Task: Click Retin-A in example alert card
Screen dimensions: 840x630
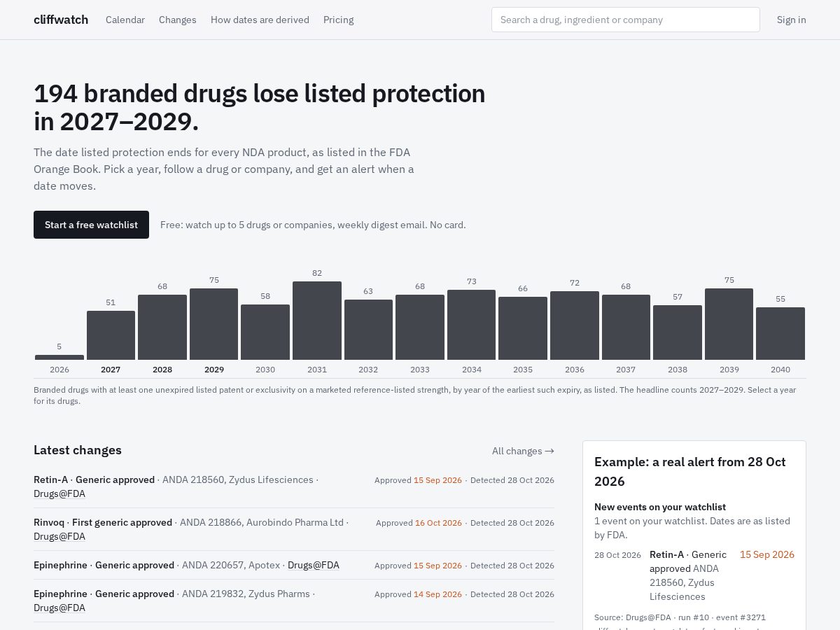Action: click(x=666, y=554)
